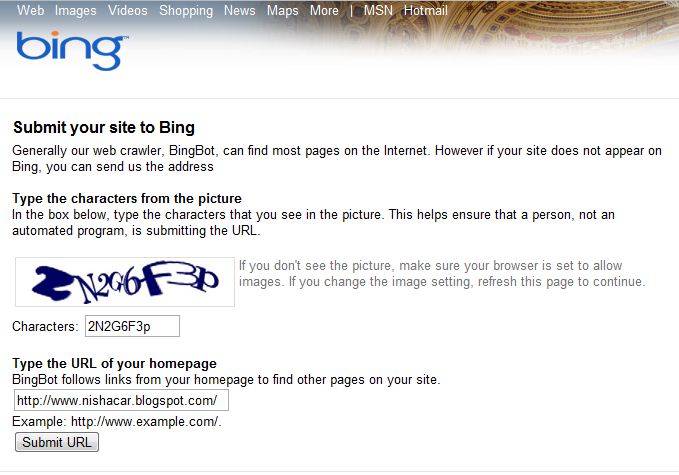Screen dimensions: 679x475
Task: Open the Web search link
Action: point(30,11)
